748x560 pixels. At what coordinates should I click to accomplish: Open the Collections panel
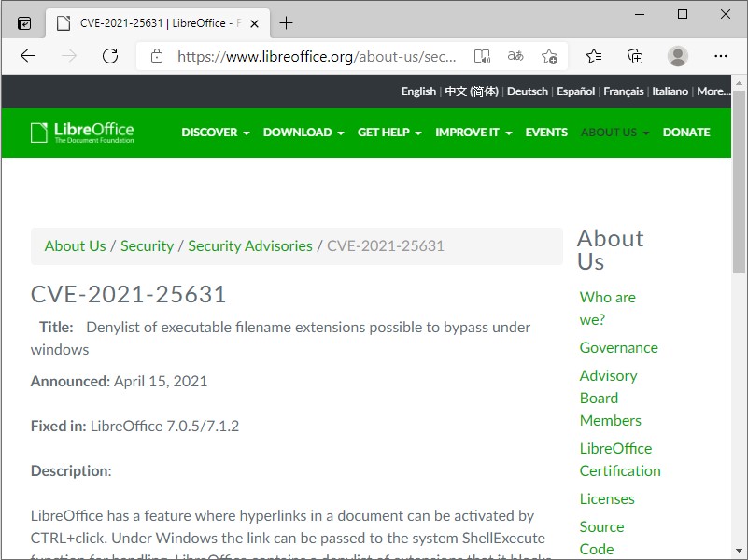(x=635, y=56)
